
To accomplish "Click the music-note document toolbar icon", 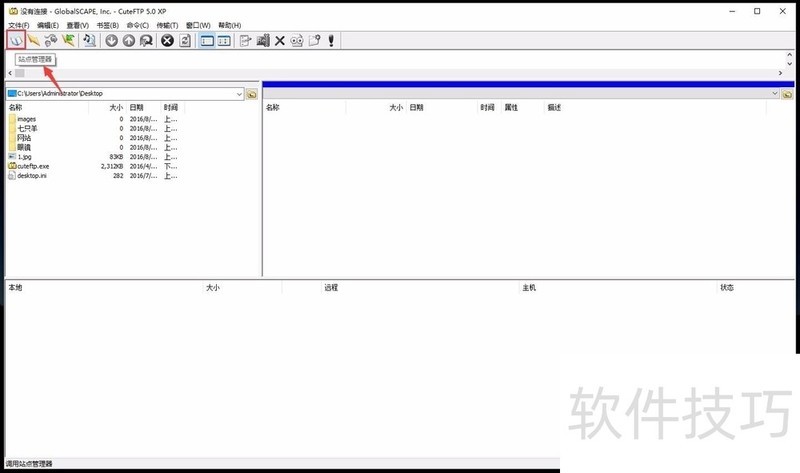I will (x=90, y=40).
